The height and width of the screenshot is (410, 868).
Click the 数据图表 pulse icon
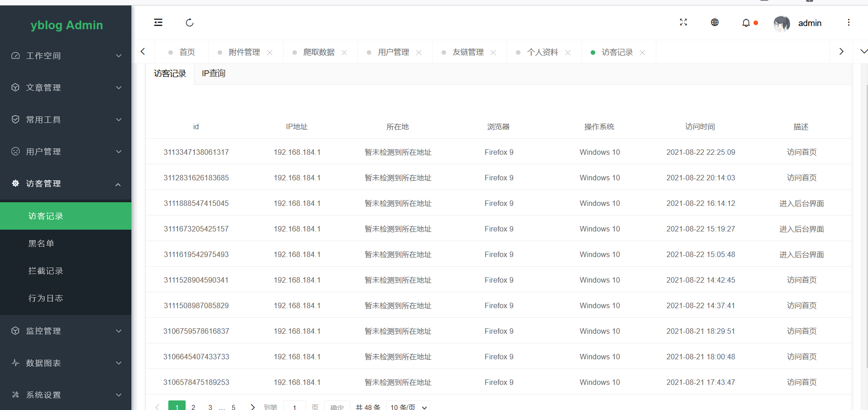pyautogui.click(x=16, y=363)
